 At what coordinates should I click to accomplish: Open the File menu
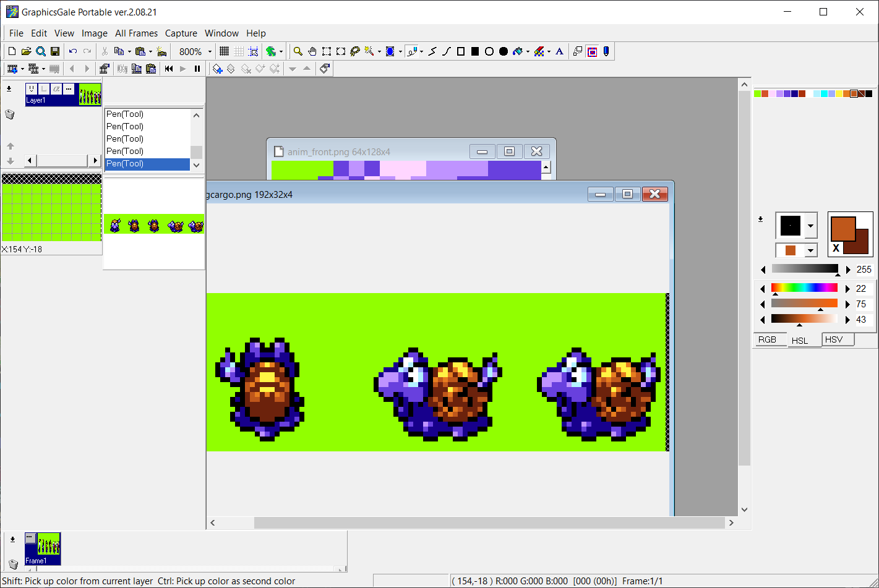16,33
